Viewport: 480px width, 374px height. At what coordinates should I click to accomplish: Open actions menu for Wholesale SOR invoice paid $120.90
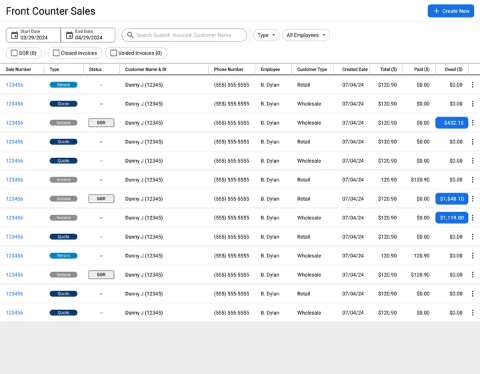pos(472,275)
